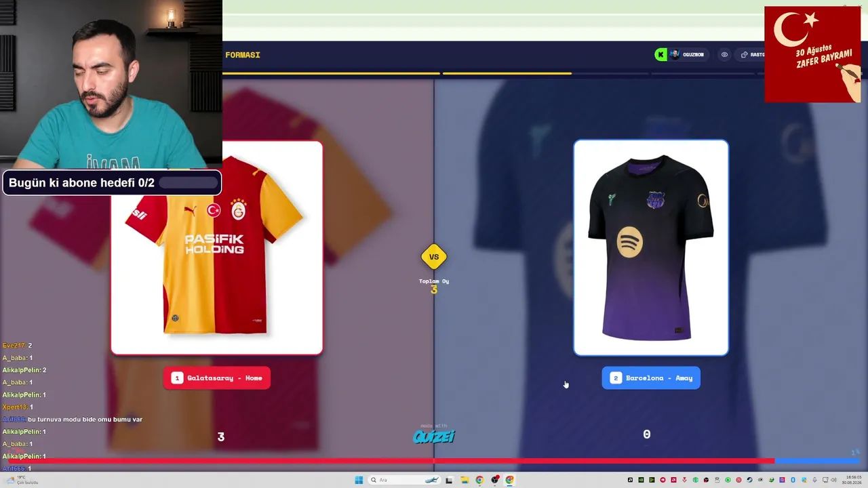Click the green Kick logo badge
This screenshot has height=488, width=868.
click(x=660, y=55)
